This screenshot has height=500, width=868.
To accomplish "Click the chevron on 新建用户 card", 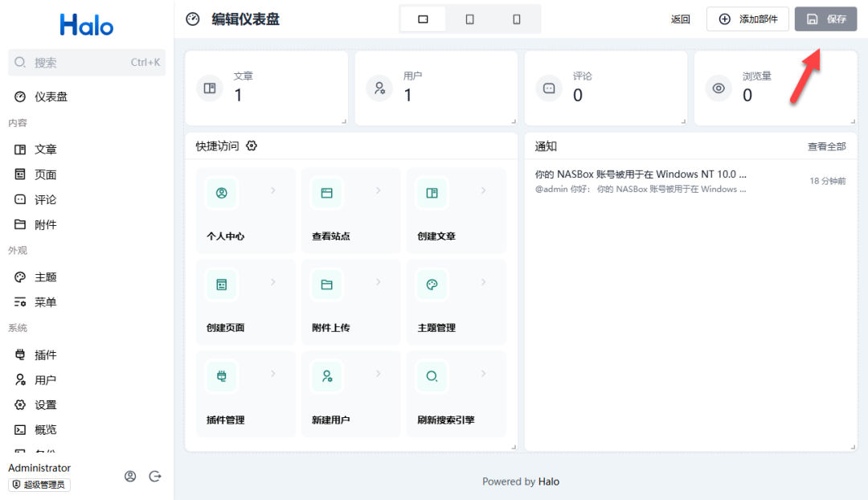I will (378, 374).
